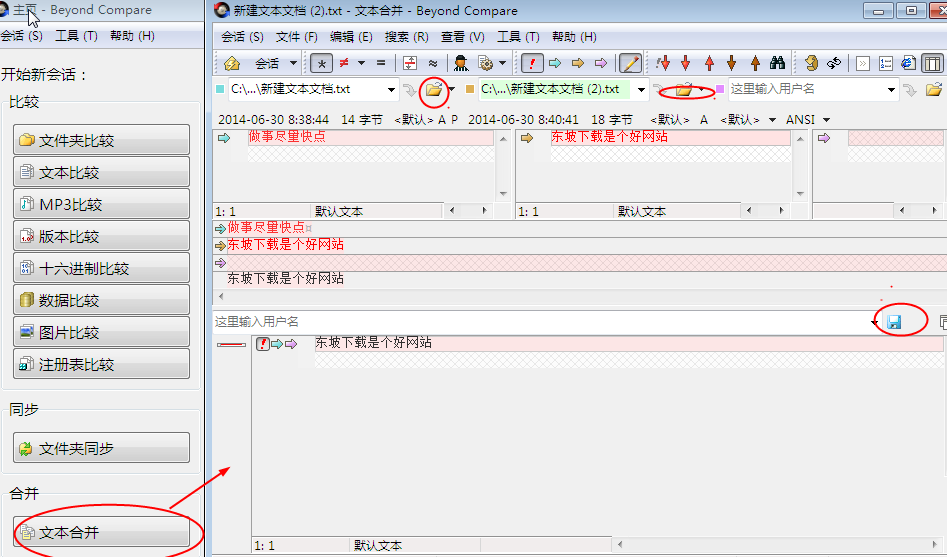Click the teal left-changes arrow in toolbar
This screenshot has width=947, height=557.
[x=555, y=63]
